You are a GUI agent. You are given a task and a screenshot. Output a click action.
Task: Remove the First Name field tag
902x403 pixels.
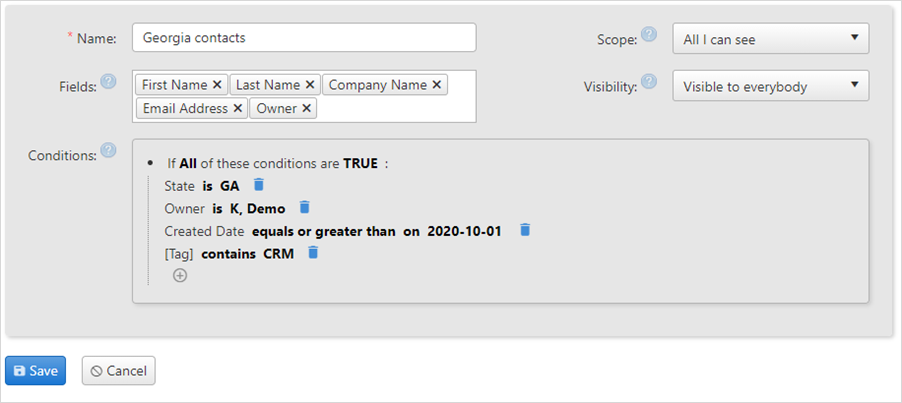217,85
